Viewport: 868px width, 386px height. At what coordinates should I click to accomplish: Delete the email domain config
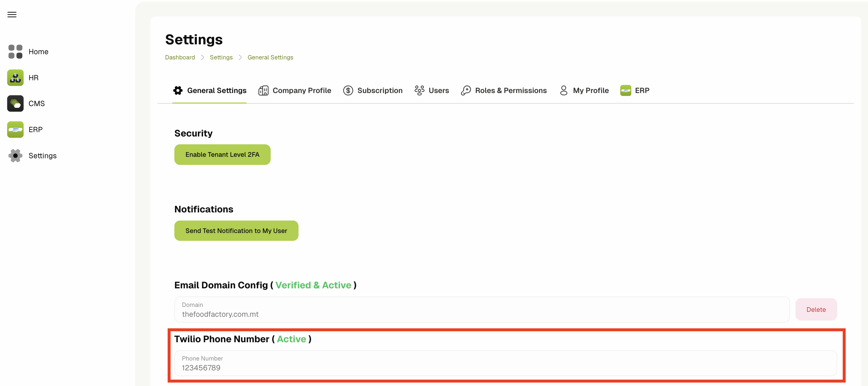tap(816, 309)
